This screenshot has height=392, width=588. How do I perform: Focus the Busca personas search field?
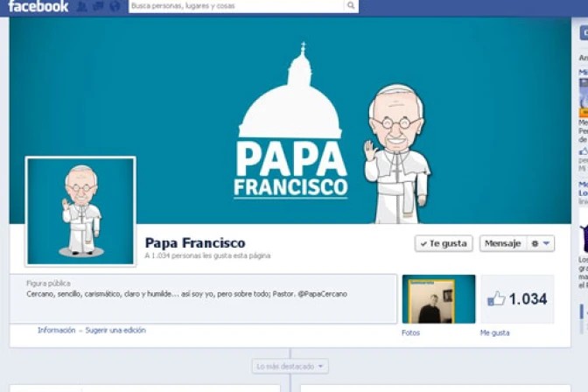tap(234, 6)
